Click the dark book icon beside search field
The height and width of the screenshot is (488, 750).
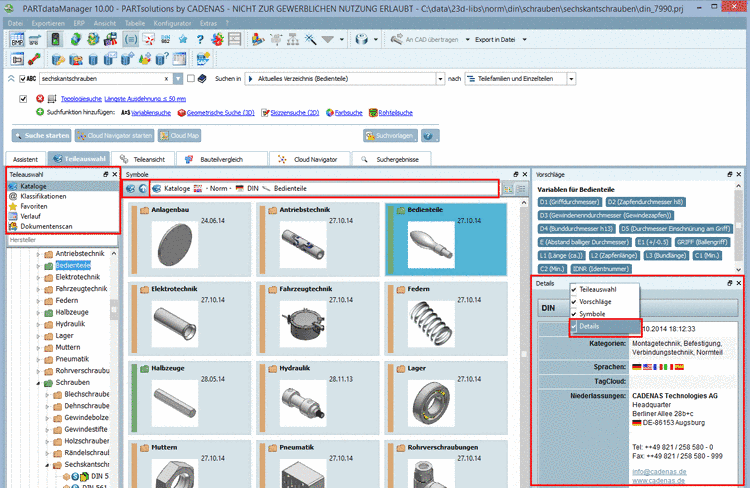point(202,78)
